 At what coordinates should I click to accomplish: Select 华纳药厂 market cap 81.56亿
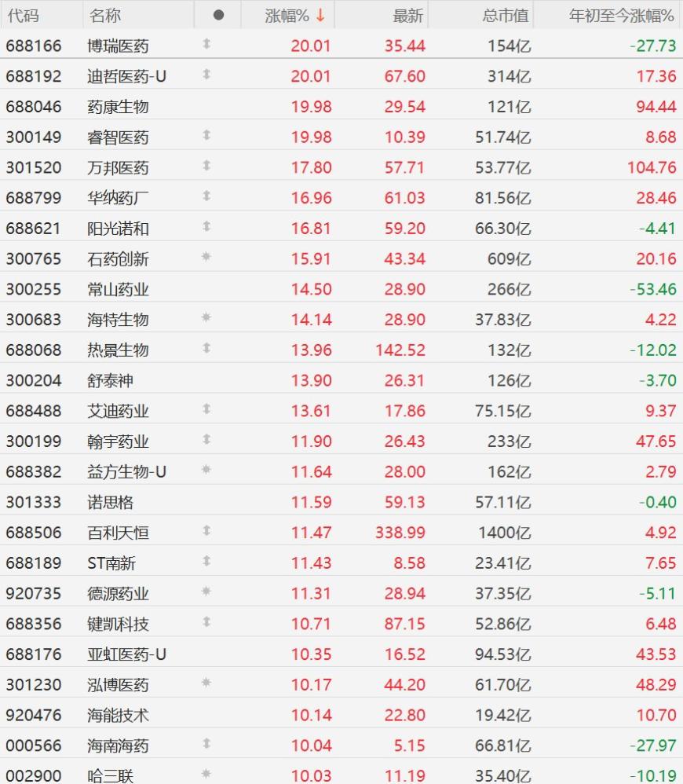click(502, 198)
